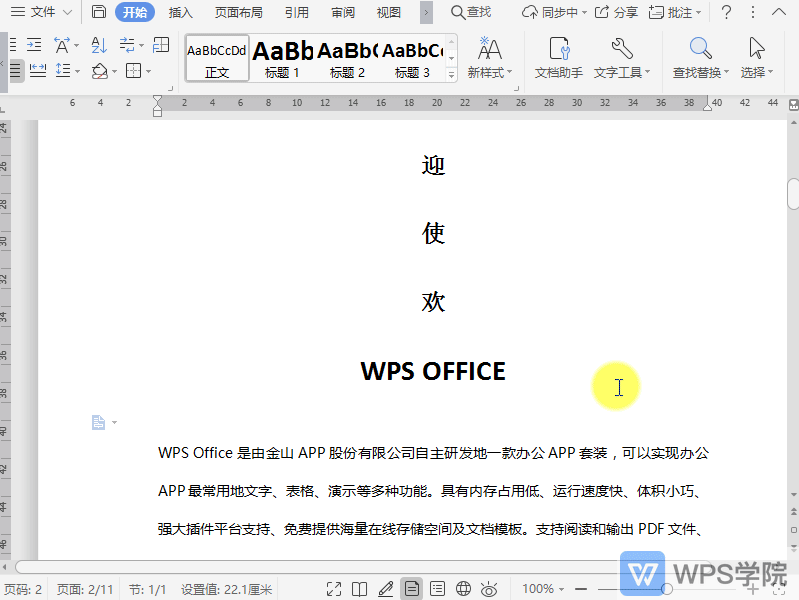The width and height of the screenshot is (799, 600).
Task: Click the 新样式 icon
Action: click(490, 57)
